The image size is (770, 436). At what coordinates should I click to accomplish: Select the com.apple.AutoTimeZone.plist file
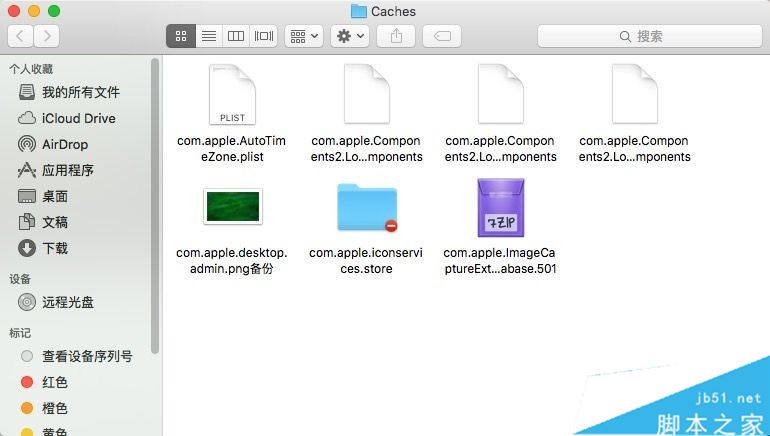coord(232,95)
